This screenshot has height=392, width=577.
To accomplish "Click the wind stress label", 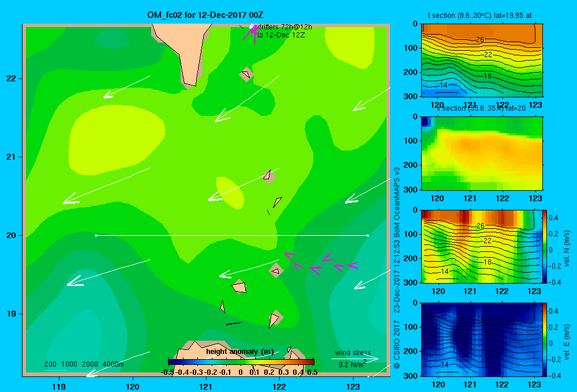I will click(x=353, y=352).
